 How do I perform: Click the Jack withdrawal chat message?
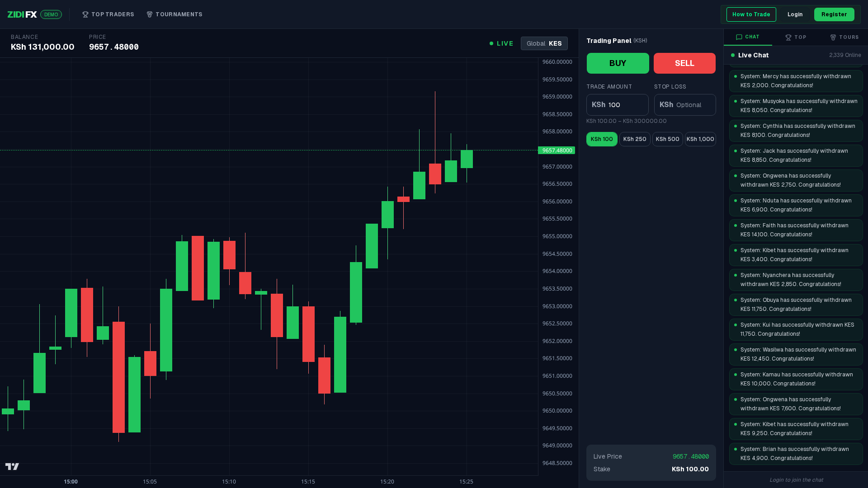click(796, 155)
